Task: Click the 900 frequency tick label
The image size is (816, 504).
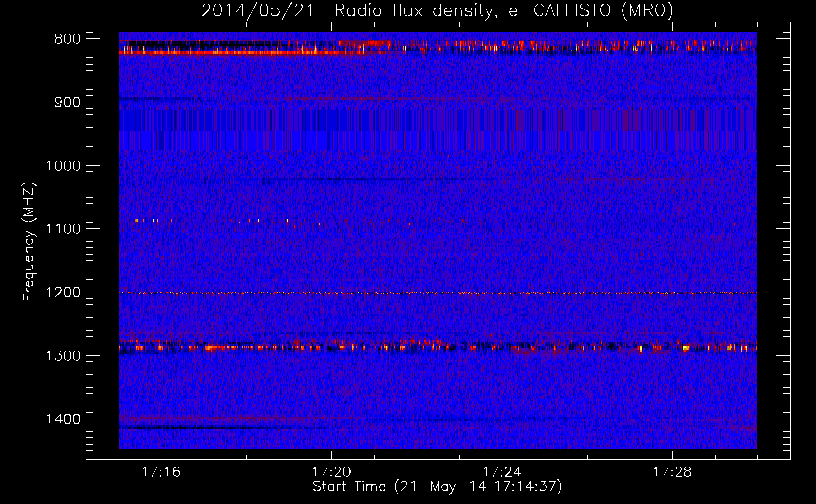Action: [68, 102]
